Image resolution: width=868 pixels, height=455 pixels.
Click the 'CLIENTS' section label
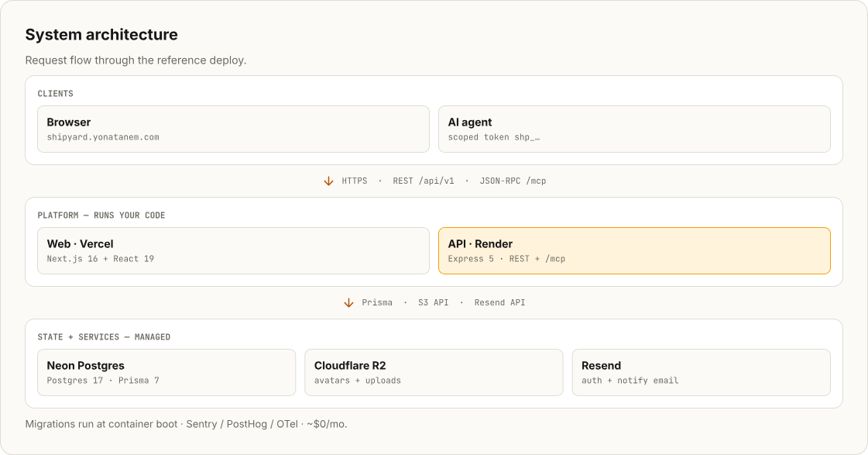(55, 94)
